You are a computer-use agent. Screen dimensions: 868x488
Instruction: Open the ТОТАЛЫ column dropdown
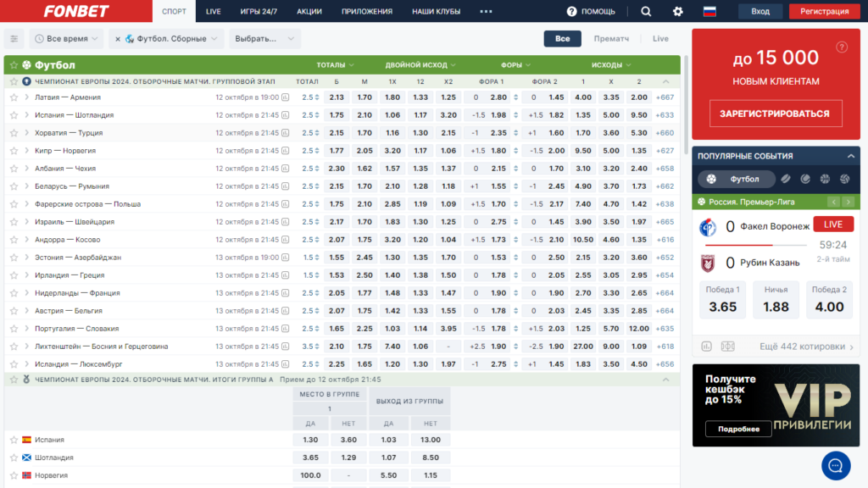coord(335,64)
